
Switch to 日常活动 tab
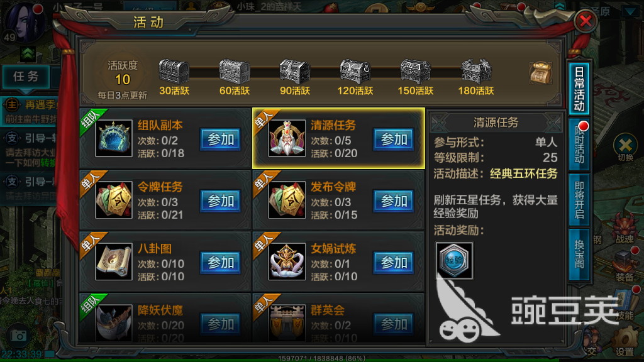pyautogui.click(x=579, y=88)
